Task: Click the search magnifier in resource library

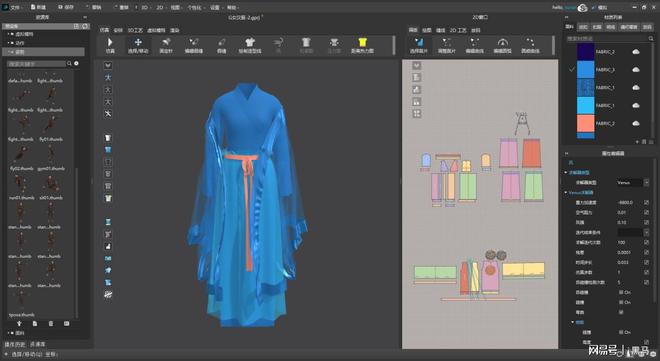Action: pyautogui.click(x=69, y=64)
